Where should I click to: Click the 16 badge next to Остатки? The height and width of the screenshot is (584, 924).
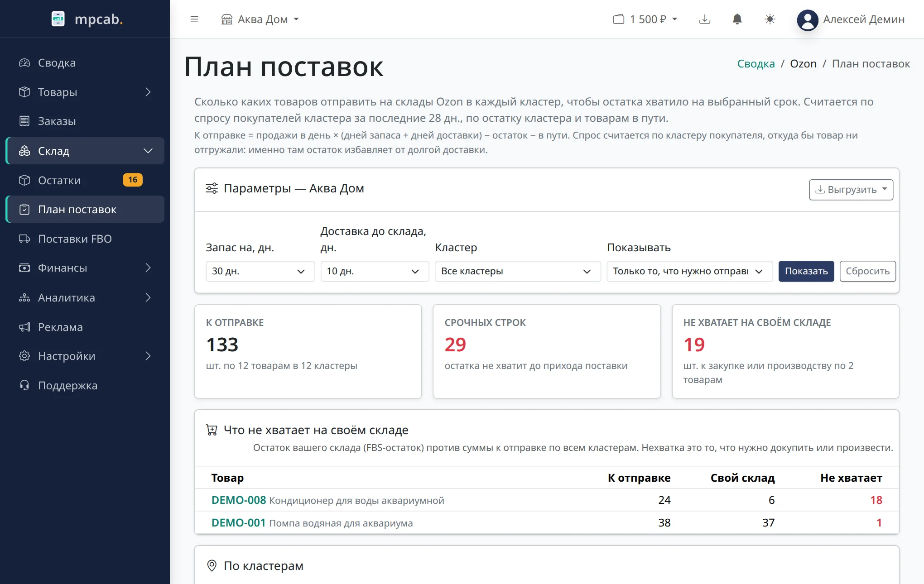[x=133, y=180]
